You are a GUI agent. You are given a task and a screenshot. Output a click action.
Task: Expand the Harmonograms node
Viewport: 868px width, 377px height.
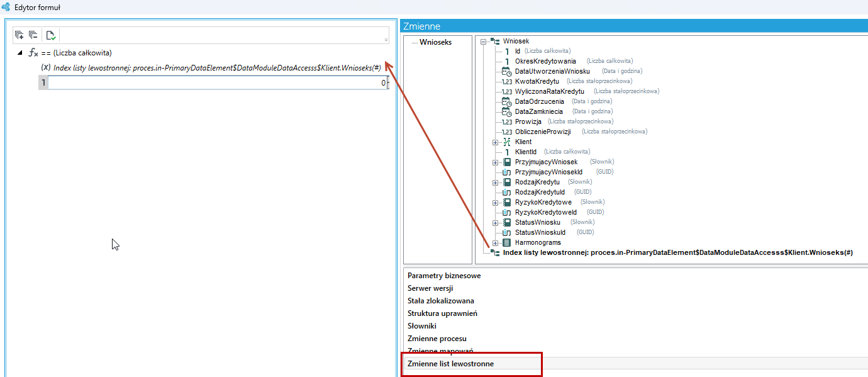click(x=495, y=242)
